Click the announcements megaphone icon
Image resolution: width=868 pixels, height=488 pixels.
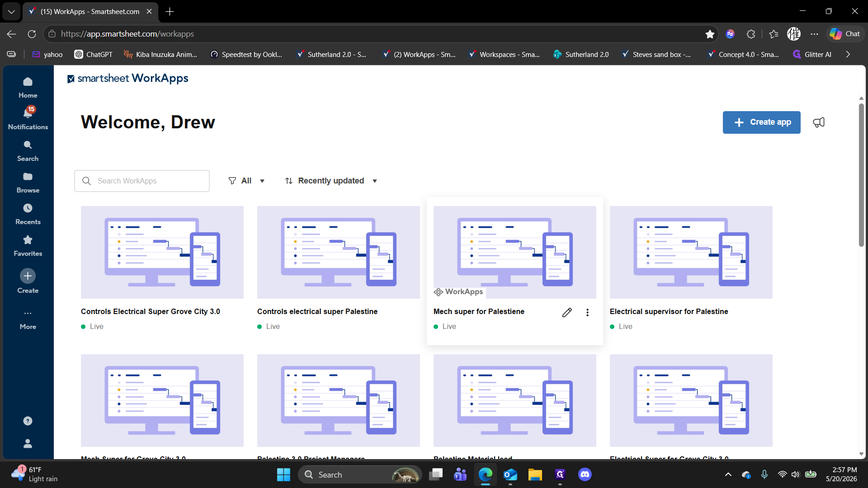point(819,122)
